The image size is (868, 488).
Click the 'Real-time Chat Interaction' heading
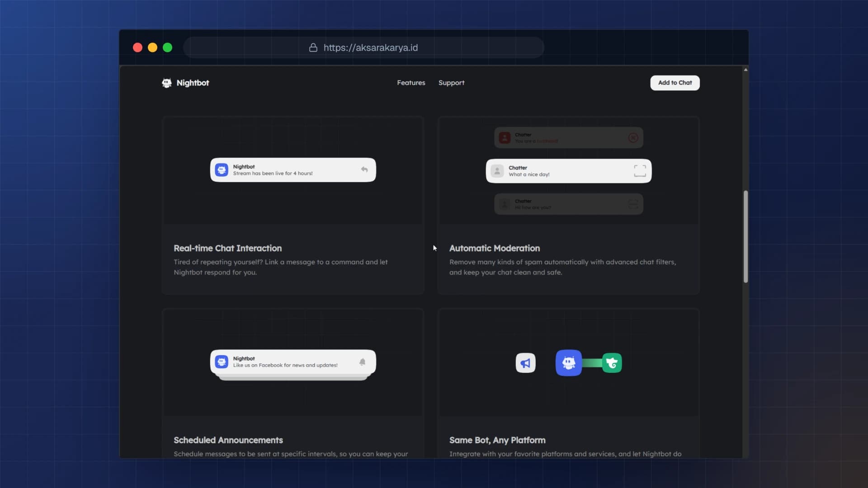tap(227, 248)
